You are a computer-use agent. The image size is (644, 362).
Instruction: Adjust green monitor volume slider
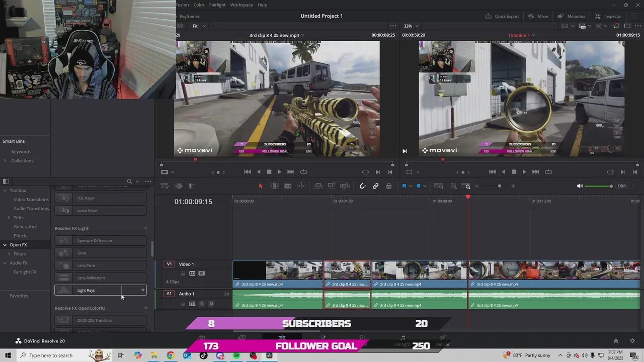point(599,186)
